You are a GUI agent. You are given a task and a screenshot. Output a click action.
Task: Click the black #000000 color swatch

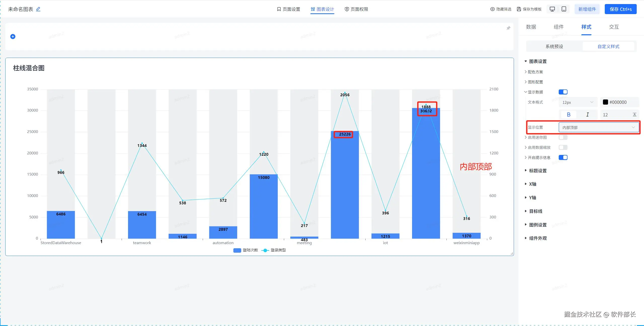point(606,102)
